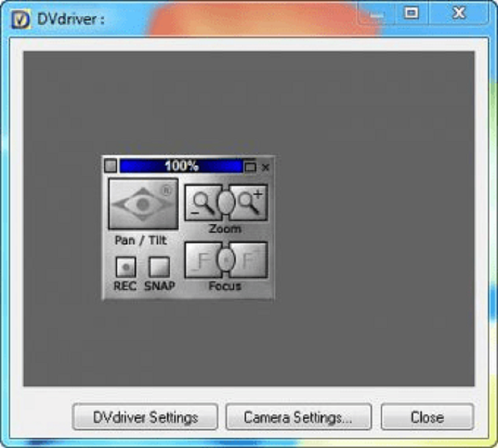Zoom in with the plus magnifier button

(x=250, y=202)
